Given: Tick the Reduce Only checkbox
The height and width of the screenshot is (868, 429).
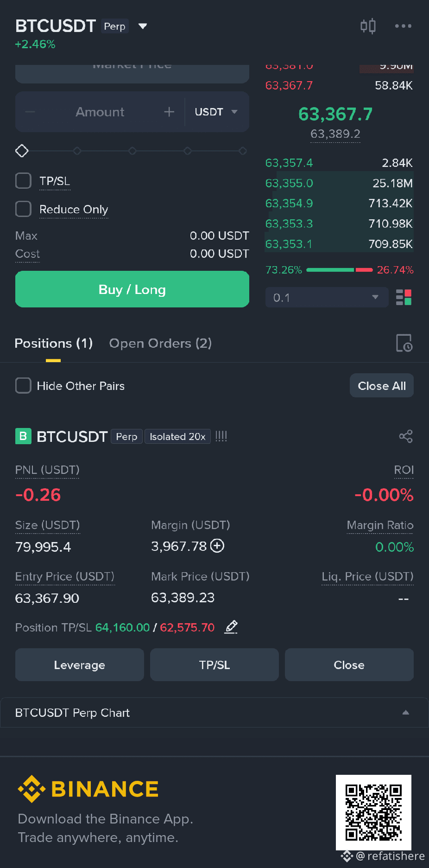Looking at the screenshot, I should [23, 209].
